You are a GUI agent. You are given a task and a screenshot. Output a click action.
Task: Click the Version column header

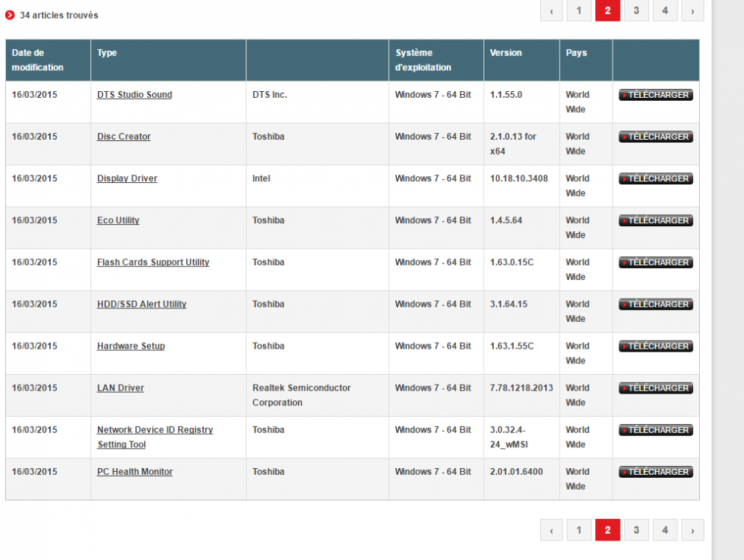(x=521, y=60)
